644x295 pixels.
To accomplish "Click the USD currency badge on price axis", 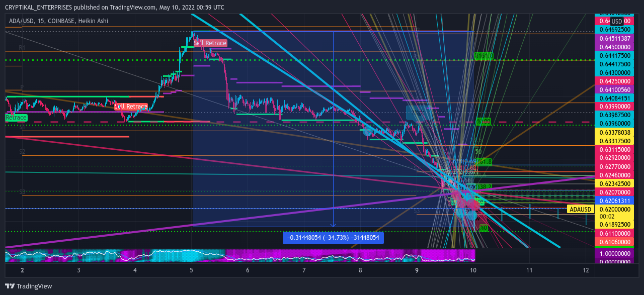I will [617, 22].
